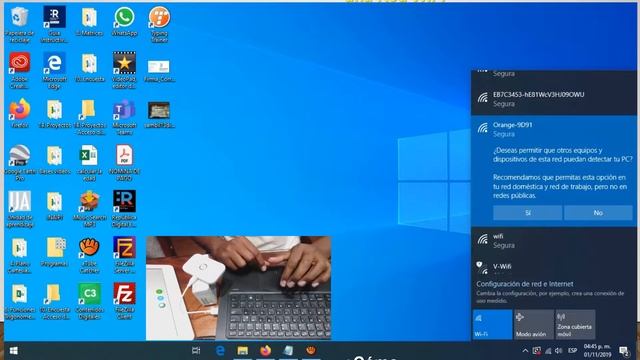
Task: Click No to deny PC discovery
Action: pyautogui.click(x=598, y=213)
